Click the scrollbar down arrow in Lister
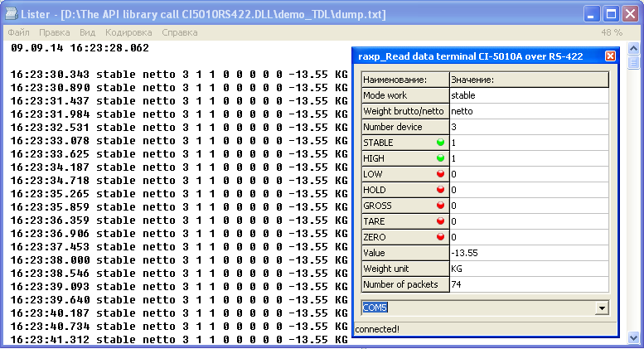This screenshot has width=644, height=349. coord(633,338)
